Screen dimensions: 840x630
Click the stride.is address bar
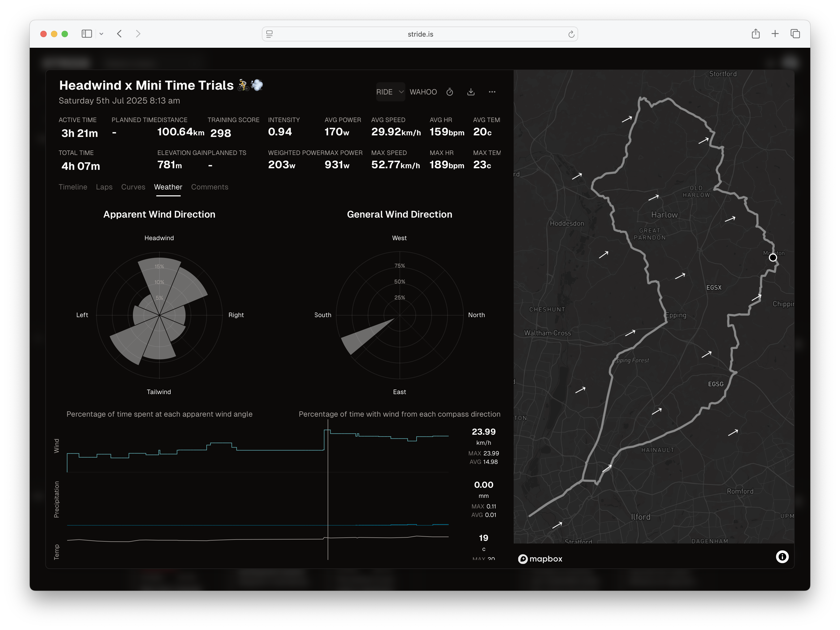pyautogui.click(x=420, y=34)
